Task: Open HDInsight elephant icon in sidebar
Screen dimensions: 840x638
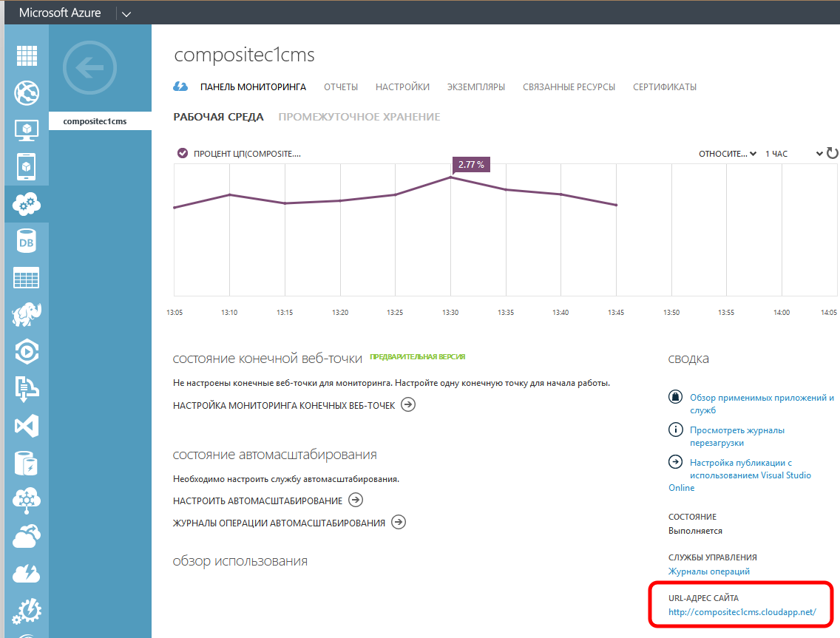Action: (27, 314)
